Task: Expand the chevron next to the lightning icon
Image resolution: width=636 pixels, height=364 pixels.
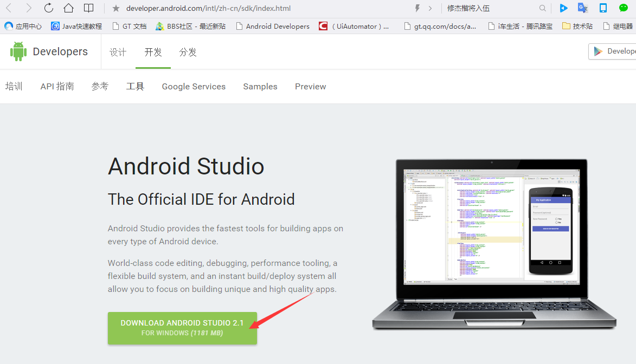Action: (430, 8)
